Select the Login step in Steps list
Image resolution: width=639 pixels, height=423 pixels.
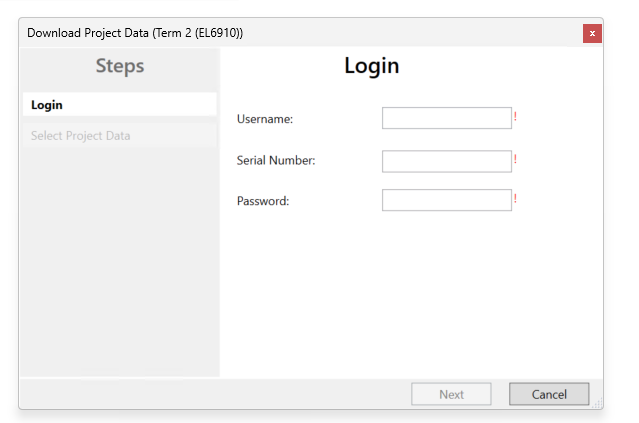tap(120, 105)
